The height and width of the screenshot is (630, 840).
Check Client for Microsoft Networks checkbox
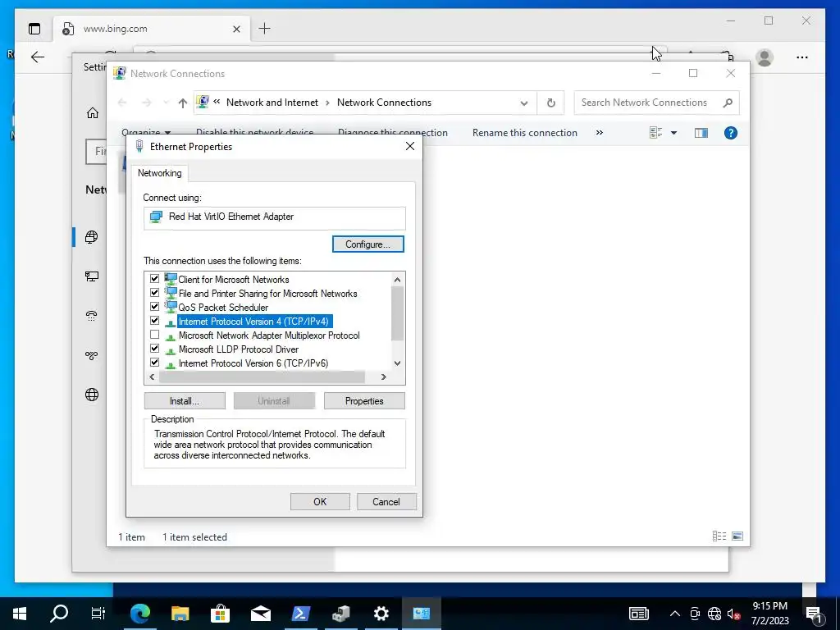click(x=154, y=279)
